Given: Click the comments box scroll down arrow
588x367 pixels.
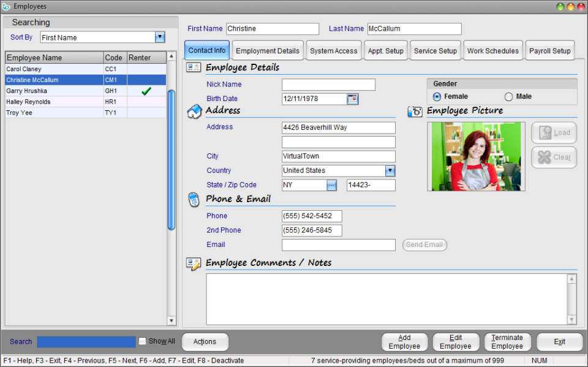Looking at the screenshot, I should click(x=571, y=320).
